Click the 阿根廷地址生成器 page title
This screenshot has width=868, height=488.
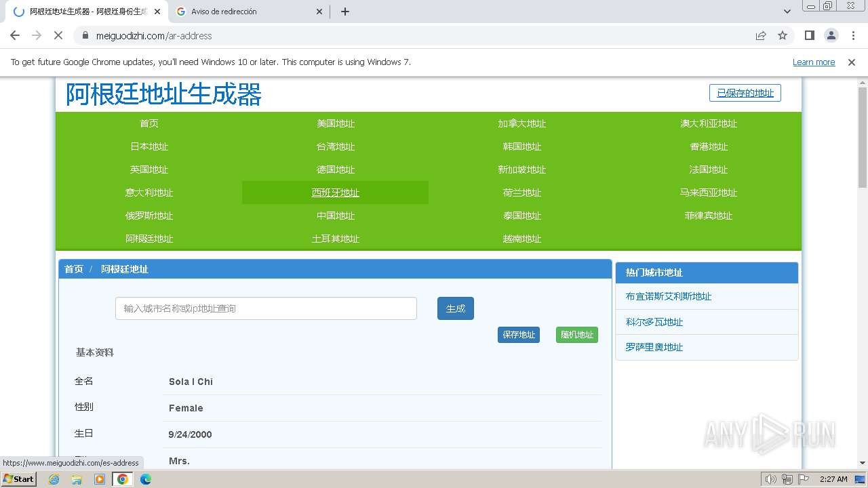click(163, 94)
